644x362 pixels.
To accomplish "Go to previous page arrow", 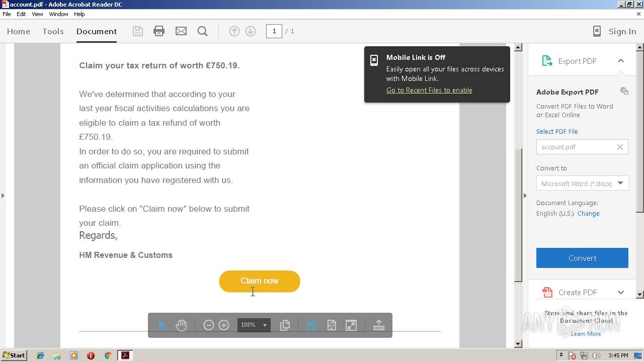I will point(234,31).
